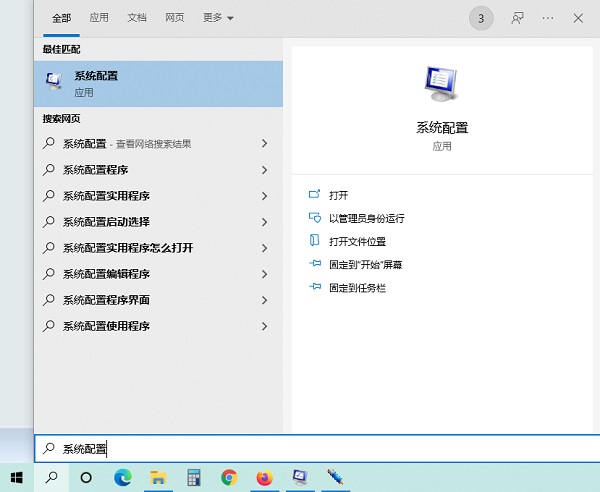Click 打开文件位置 action
The height and width of the screenshot is (492, 600).
(357, 241)
